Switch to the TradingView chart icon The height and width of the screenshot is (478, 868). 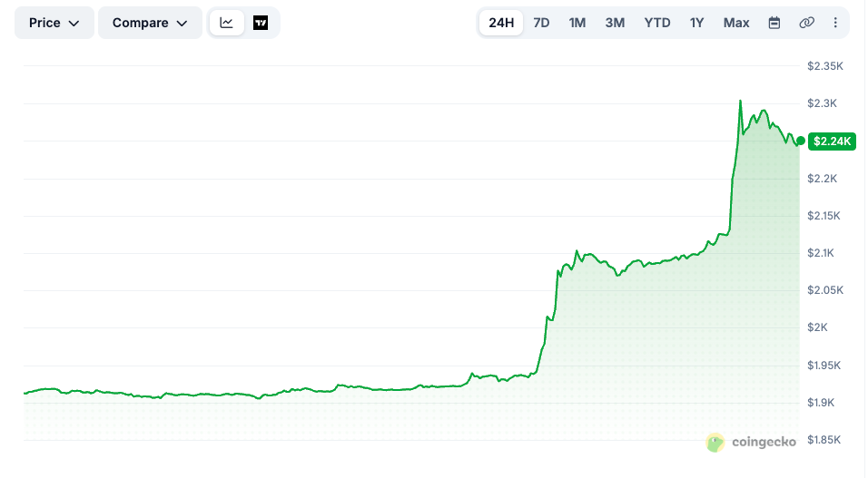point(261,23)
